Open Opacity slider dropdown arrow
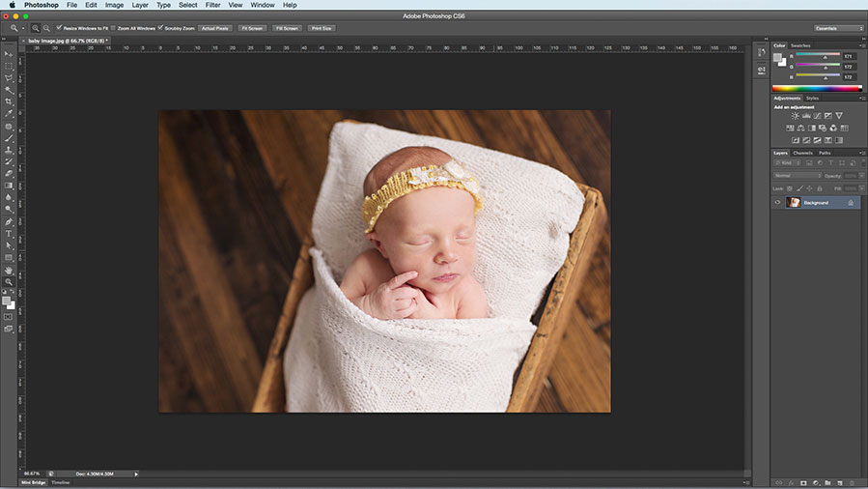Viewport: 868px width, 489px height. point(862,176)
